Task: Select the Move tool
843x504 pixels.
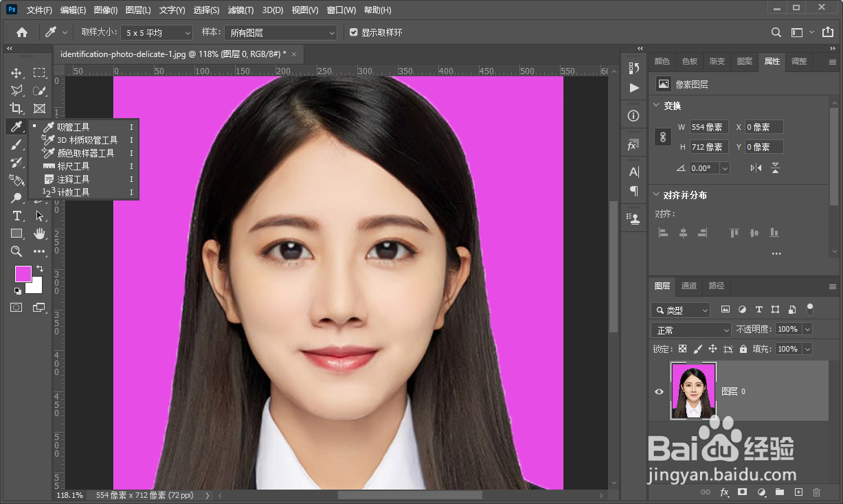Action: click(16, 73)
